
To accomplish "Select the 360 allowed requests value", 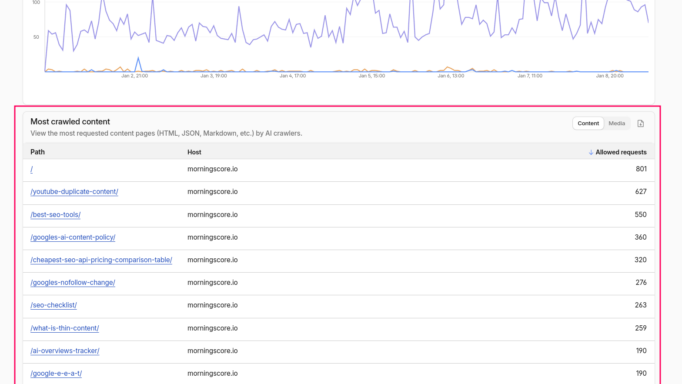I will [x=641, y=237].
